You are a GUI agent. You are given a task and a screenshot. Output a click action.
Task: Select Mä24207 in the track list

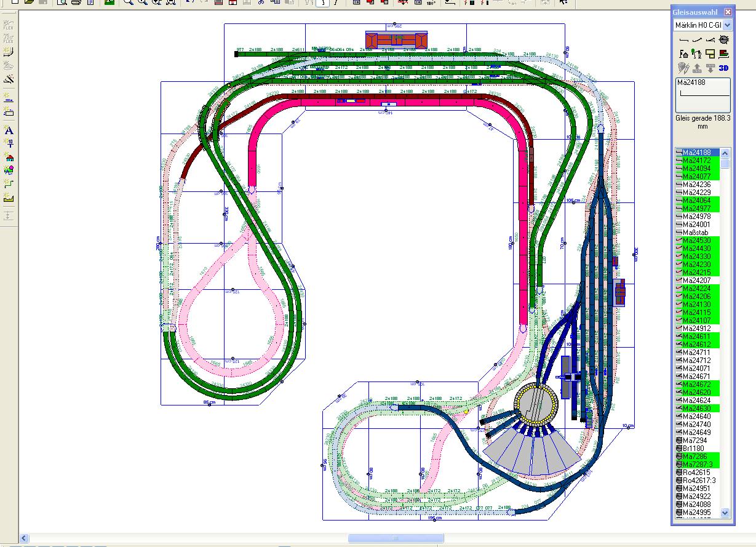pos(698,281)
